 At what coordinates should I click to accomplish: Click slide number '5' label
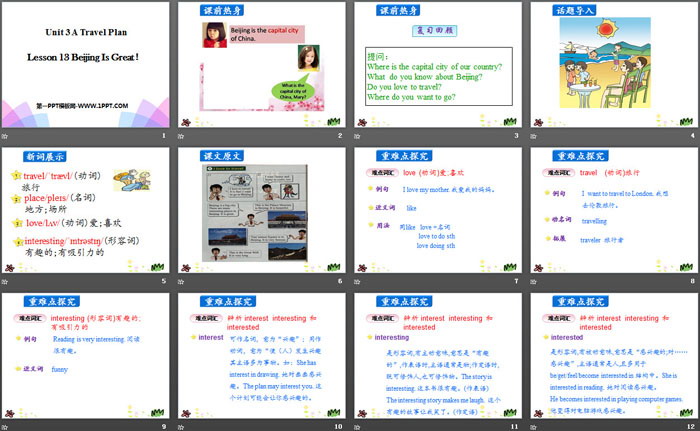[164, 281]
